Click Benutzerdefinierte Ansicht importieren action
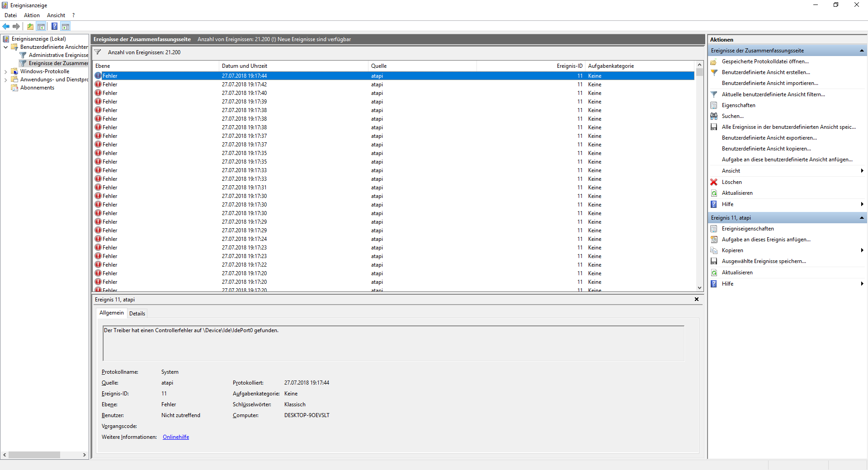This screenshot has height=470, width=868. pyautogui.click(x=770, y=83)
